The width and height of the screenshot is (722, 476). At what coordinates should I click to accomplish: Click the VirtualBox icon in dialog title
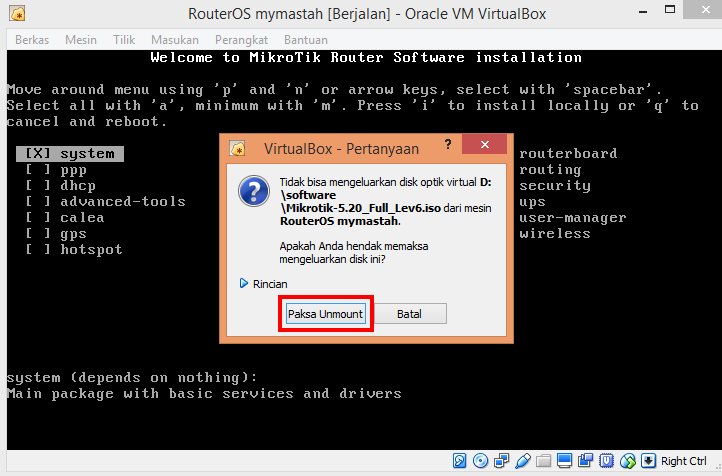238,148
